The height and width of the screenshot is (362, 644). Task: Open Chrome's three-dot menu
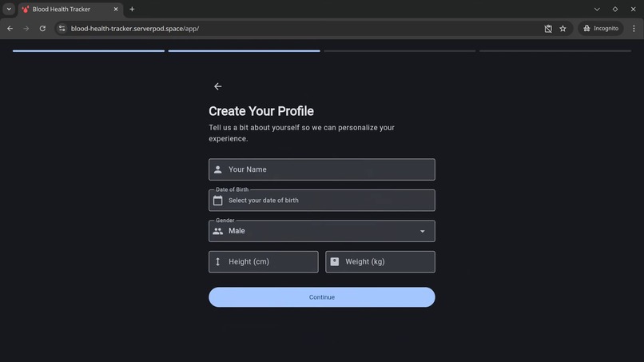pos(634,28)
